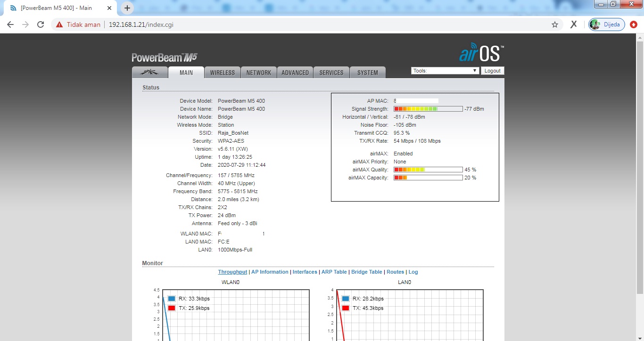Click the airMAX Capacity bar

(428, 178)
